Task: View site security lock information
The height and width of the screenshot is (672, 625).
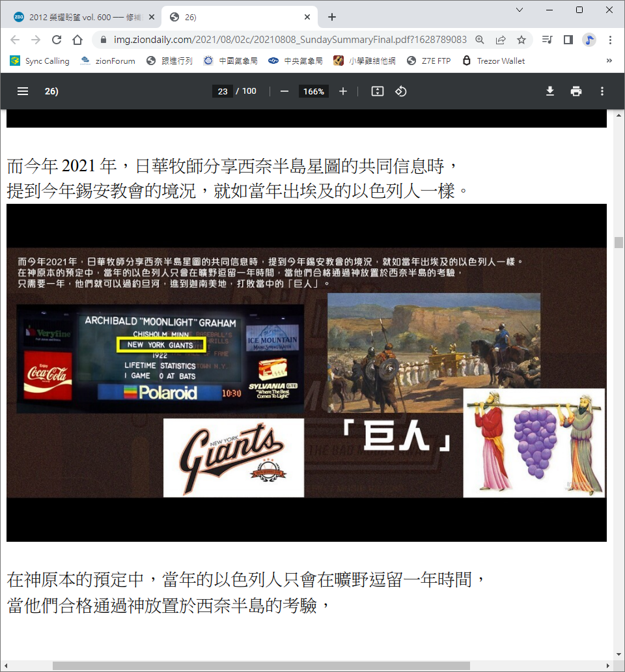Action: point(104,40)
